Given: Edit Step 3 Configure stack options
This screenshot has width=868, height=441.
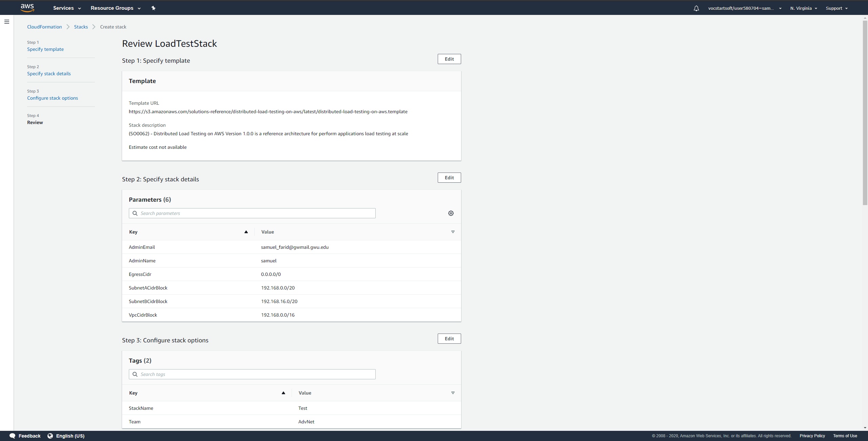Looking at the screenshot, I should pyautogui.click(x=449, y=339).
